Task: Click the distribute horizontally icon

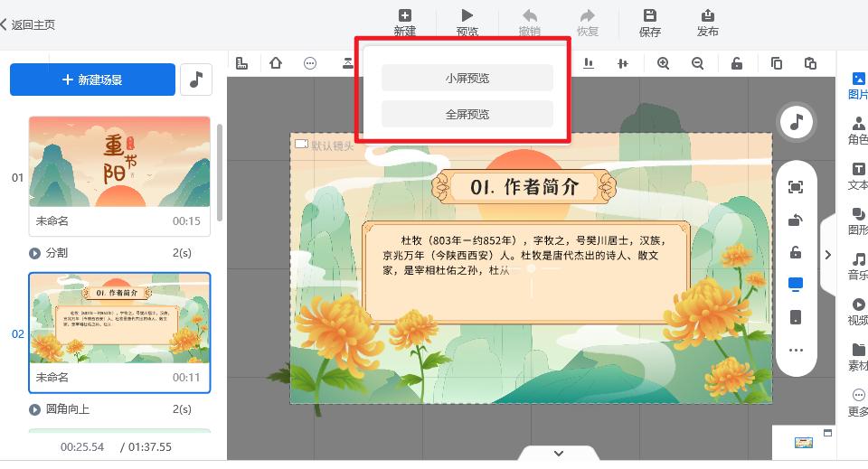Action: (623, 63)
